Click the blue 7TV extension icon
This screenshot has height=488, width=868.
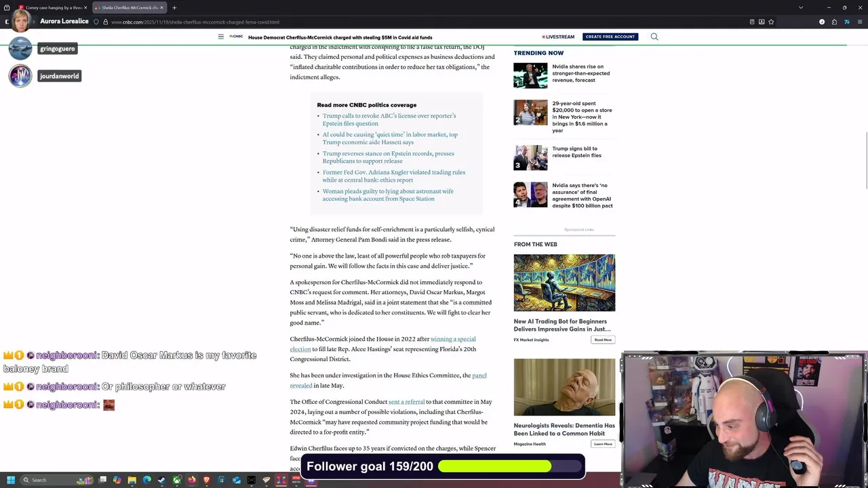click(847, 22)
